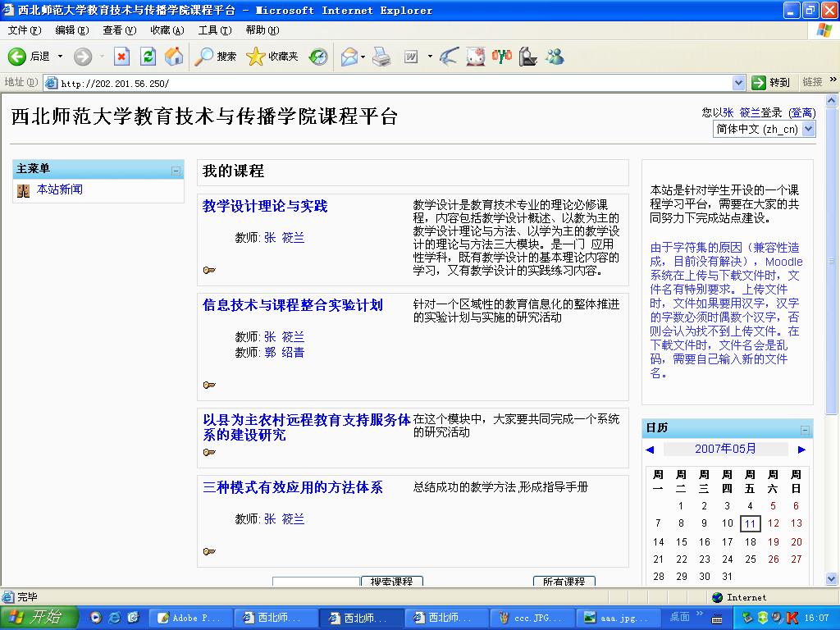
Task: Go to previous month in calendar
Action: 651,450
